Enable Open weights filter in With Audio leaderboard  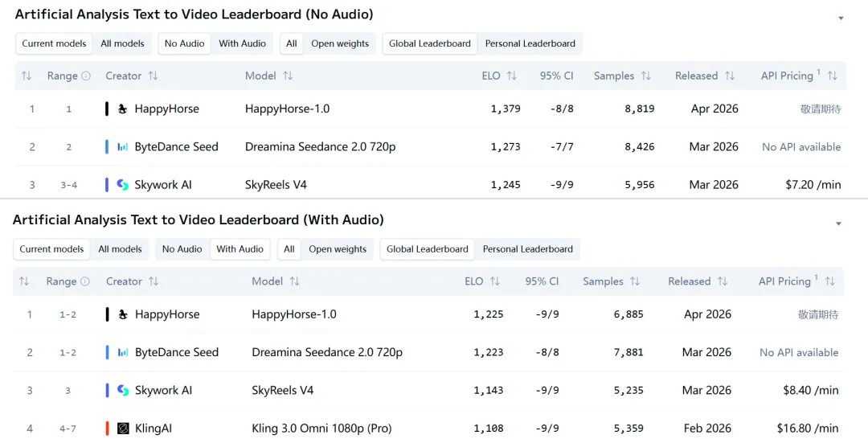point(338,249)
